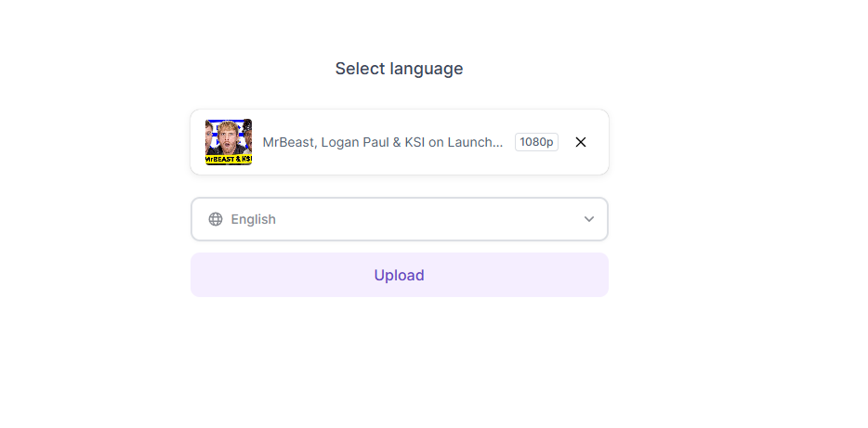Expand language list via down chevron
The height and width of the screenshot is (428, 868).
pos(589,219)
